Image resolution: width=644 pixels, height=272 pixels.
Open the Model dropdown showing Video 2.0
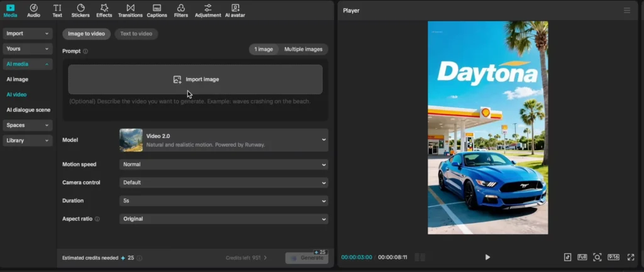224,140
